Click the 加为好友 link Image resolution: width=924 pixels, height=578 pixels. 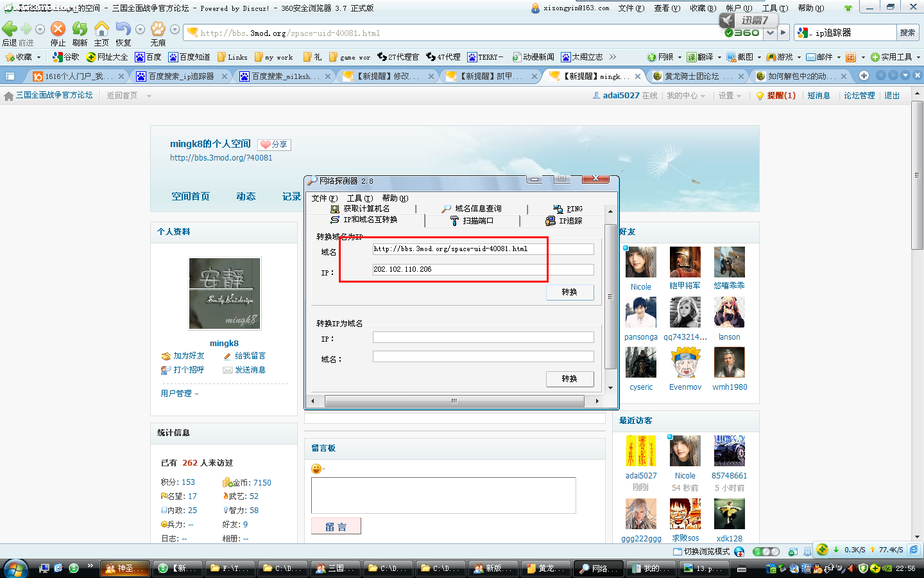point(189,356)
